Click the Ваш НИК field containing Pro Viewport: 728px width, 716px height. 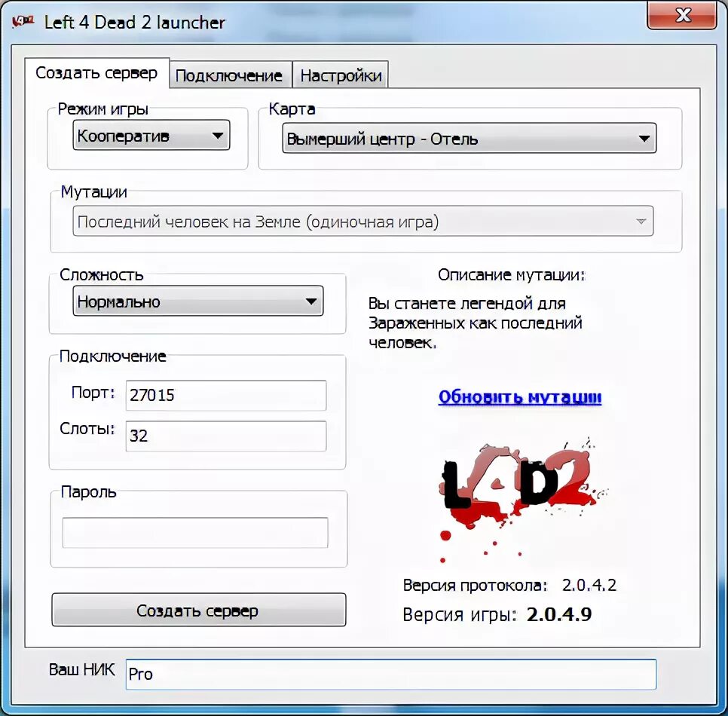coord(392,674)
